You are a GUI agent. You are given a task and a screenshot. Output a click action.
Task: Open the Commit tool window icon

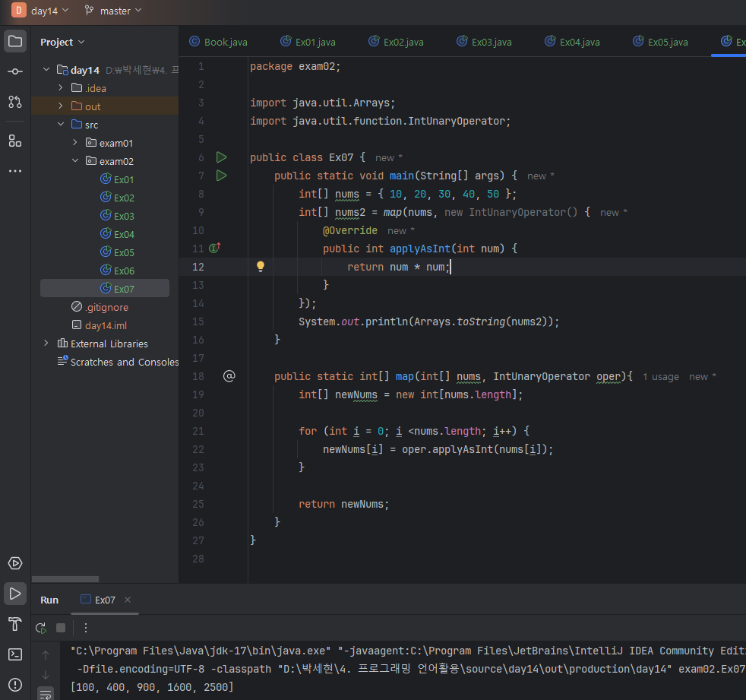click(15, 71)
